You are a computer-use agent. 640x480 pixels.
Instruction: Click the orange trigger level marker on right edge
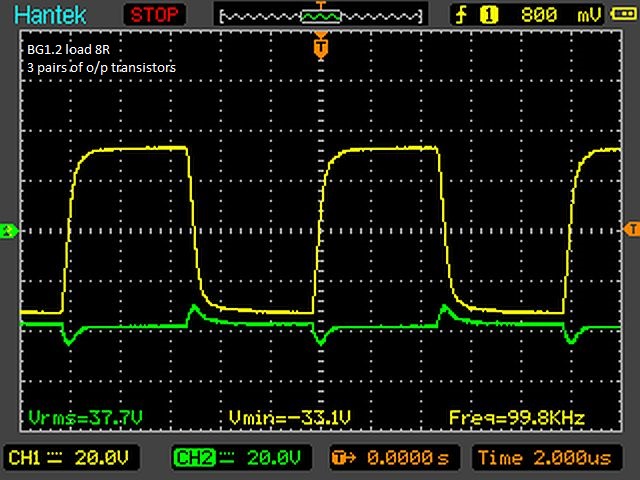pyautogui.click(x=631, y=229)
